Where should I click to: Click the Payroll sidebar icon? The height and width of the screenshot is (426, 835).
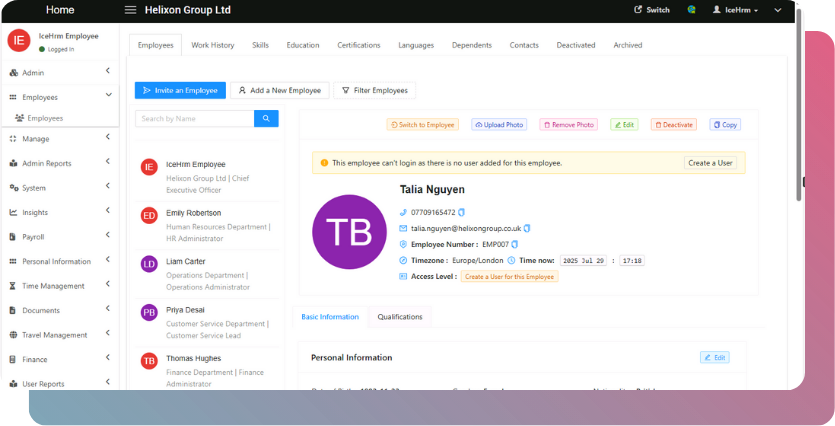pos(13,237)
